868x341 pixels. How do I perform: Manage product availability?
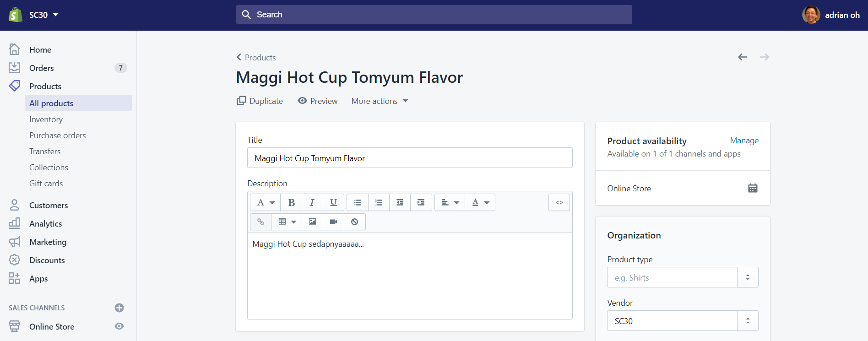[744, 141]
